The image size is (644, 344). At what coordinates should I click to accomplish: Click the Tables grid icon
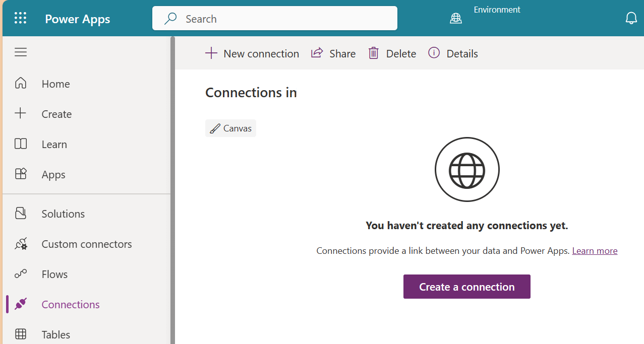[21, 334]
